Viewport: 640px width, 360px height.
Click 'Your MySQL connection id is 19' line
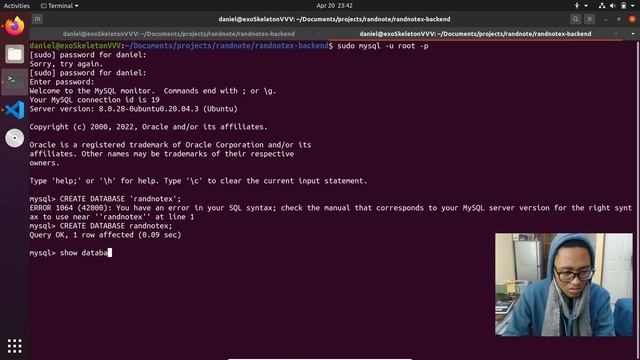[94, 100]
